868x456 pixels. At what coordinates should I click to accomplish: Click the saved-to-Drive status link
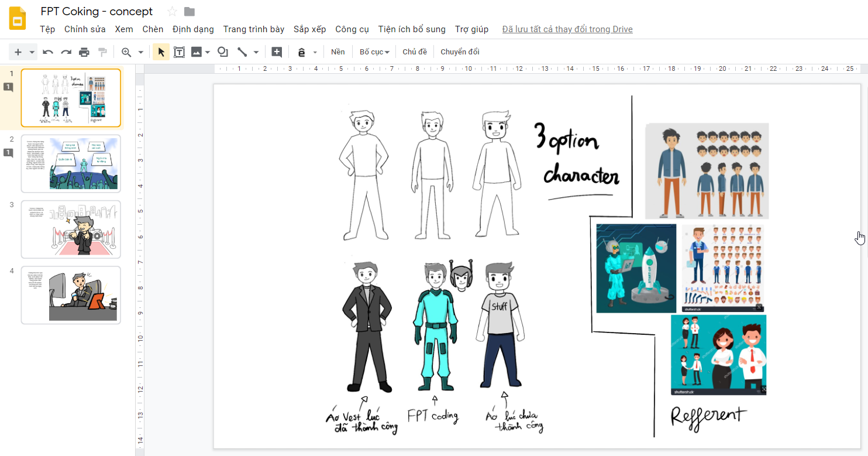[x=567, y=29]
